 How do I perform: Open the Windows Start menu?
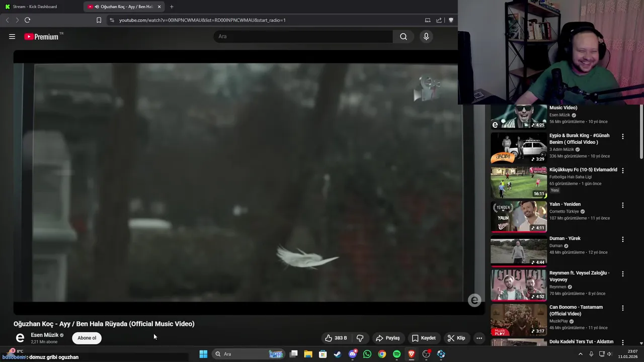pos(203,354)
